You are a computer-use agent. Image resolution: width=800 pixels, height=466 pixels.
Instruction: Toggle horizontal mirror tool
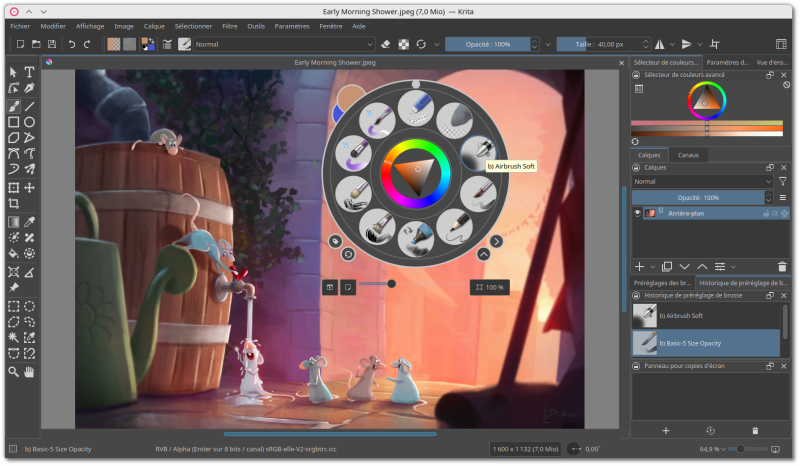pyautogui.click(x=660, y=44)
